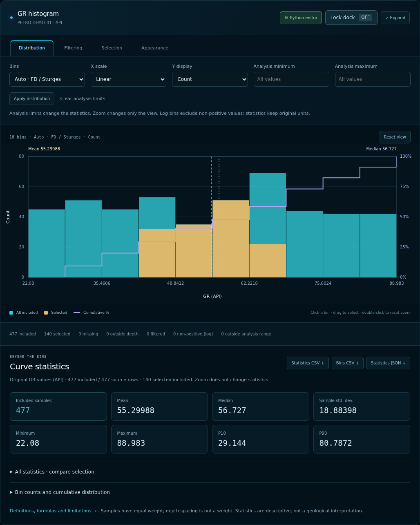Open the Y display dropdown
The width and height of the screenshot is (420, 525).
[210, 79]
